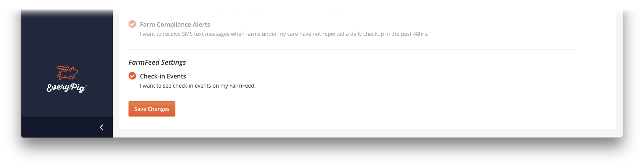Click the sidebar space beneath the EveryPig logo
Screen dimensions: 644x168
click(x=67, y=105)
